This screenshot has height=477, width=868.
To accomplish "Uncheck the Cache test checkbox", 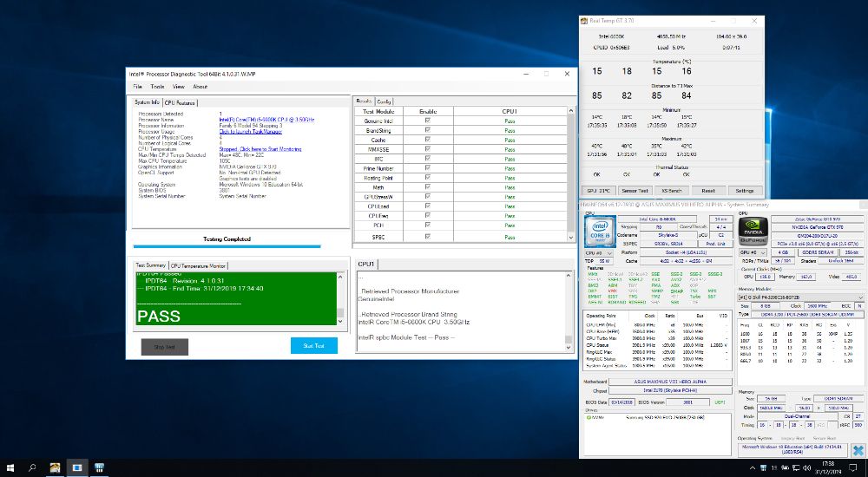I will [x=427, y=140].
